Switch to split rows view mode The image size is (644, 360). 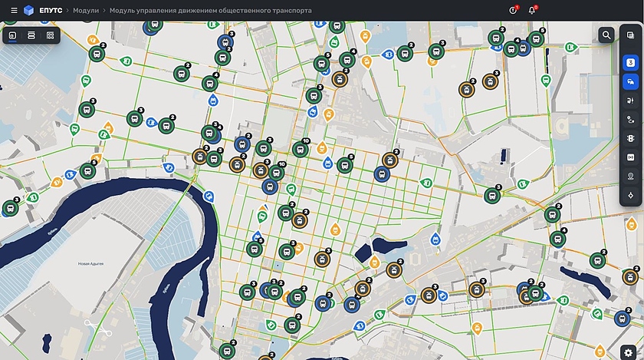(31, 35)
